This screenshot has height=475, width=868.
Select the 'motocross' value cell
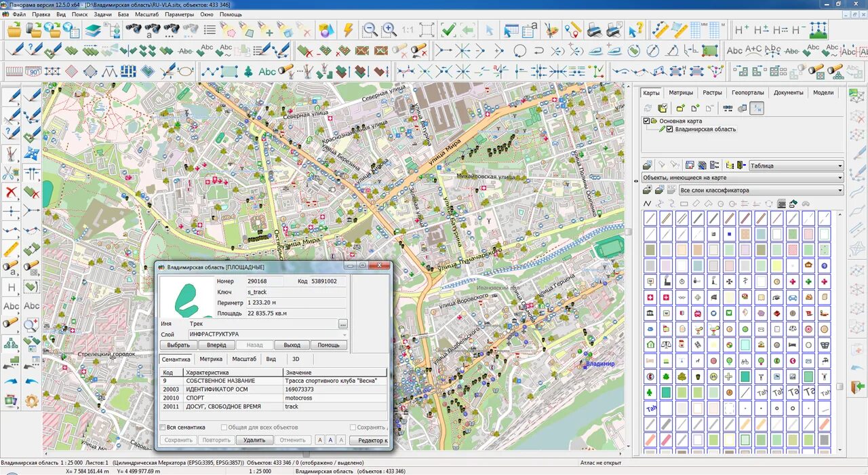coord(335,398)
